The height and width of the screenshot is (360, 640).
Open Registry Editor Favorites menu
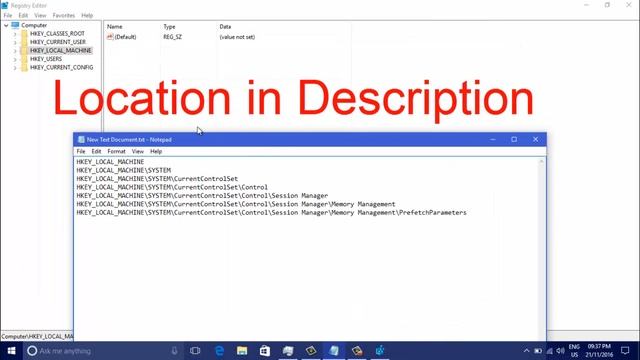[x=64, y=16]
